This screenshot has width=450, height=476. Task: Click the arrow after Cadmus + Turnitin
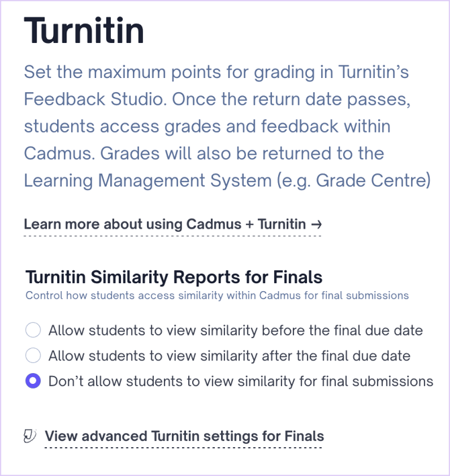pyautogui.click(x=316, y=225)
